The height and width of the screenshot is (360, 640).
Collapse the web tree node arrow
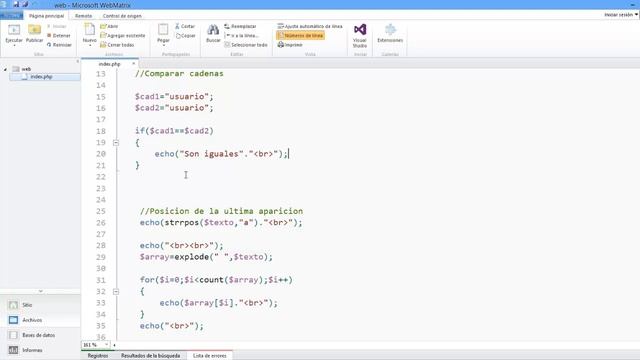pyautogui.click(x=5, y=69)
